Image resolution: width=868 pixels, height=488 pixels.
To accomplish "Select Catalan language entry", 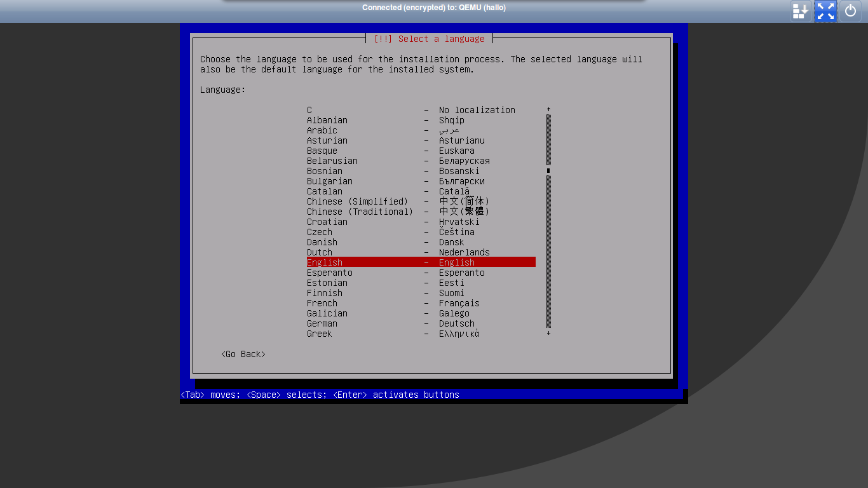I will [421, 191].
